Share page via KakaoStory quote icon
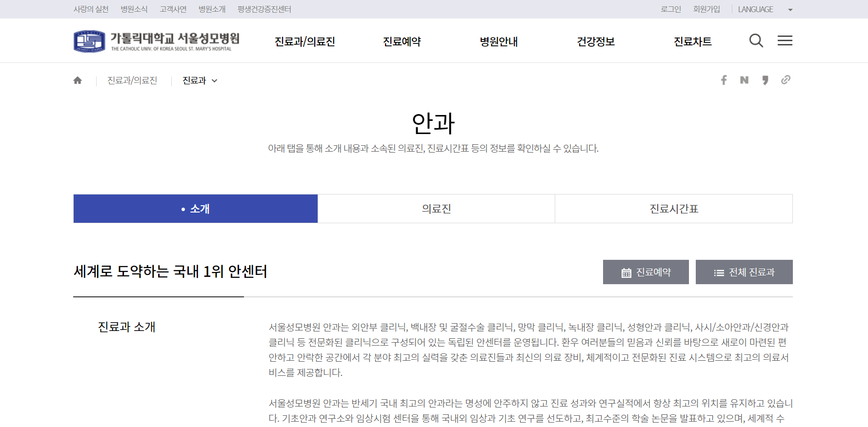Viewport: 868px width, 427px height. [x=765, y=80]
